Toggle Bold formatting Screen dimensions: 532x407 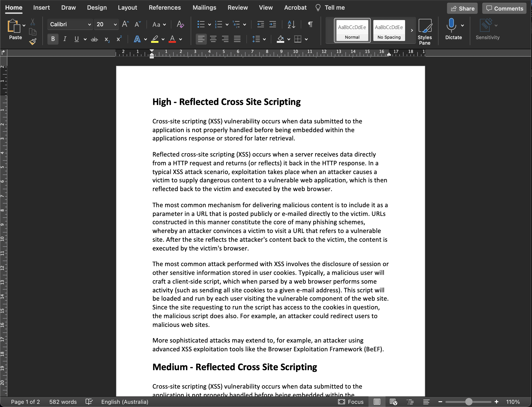coord(53,39)
